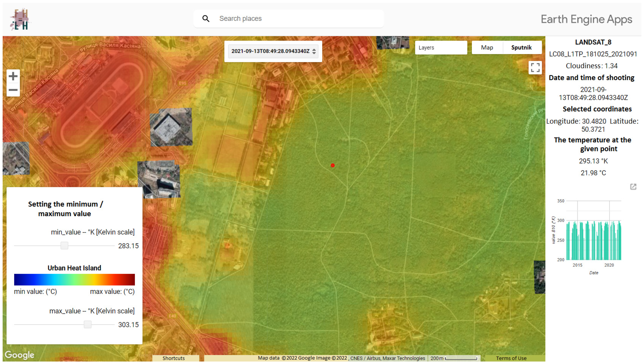644x364 pixels.
Task: Click the min_value slider handle
Action: click(64, 245)
